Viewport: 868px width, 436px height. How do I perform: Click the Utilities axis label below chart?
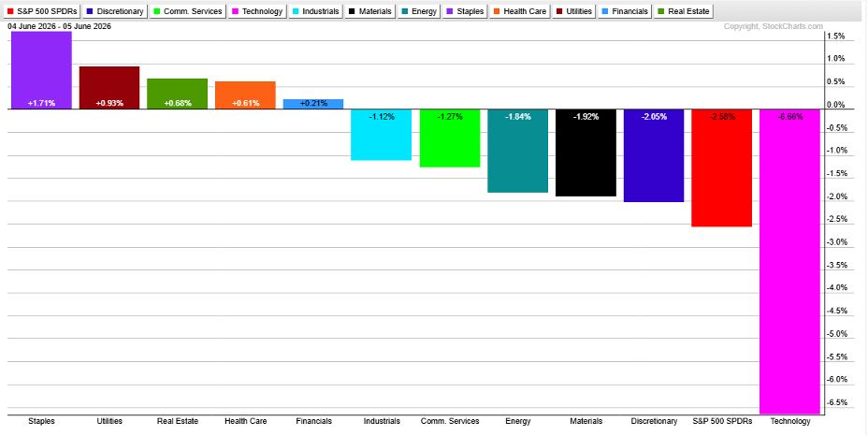(x=109, y=421)
